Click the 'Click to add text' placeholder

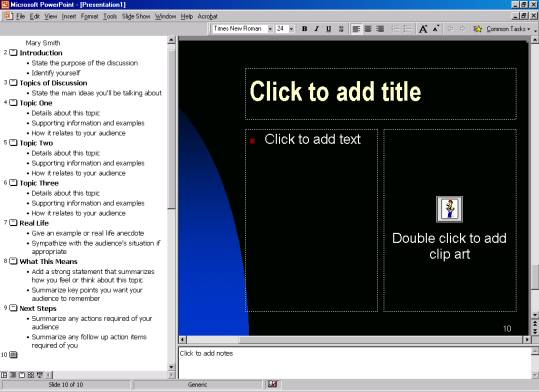[x=311, y=220]
